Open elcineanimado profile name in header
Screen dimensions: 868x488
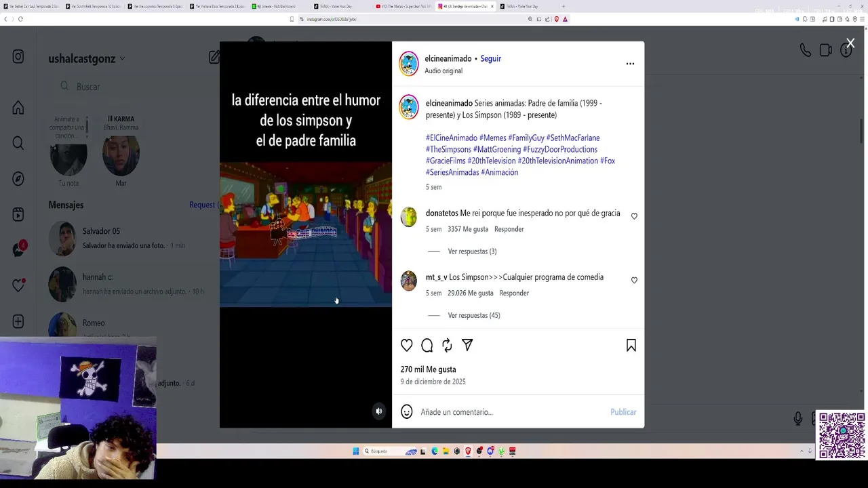pos(448,59)
